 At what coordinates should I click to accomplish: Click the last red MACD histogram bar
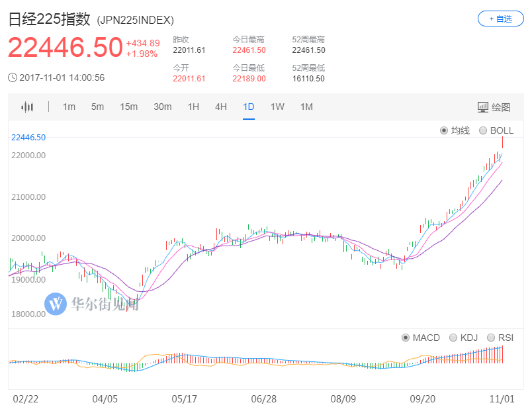tap(502, 355)
